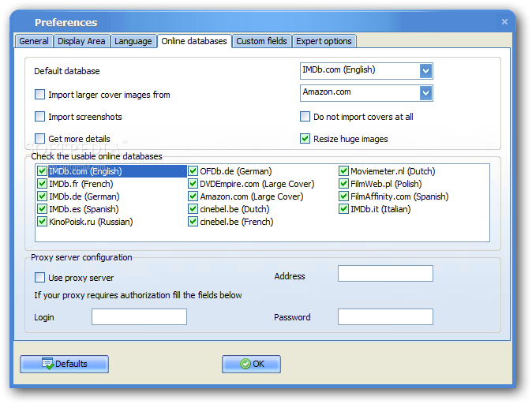This screenshot has height=404, width=532.
Task: Uncheck the IMDb.com (English) database
Action: pos(42,171)
